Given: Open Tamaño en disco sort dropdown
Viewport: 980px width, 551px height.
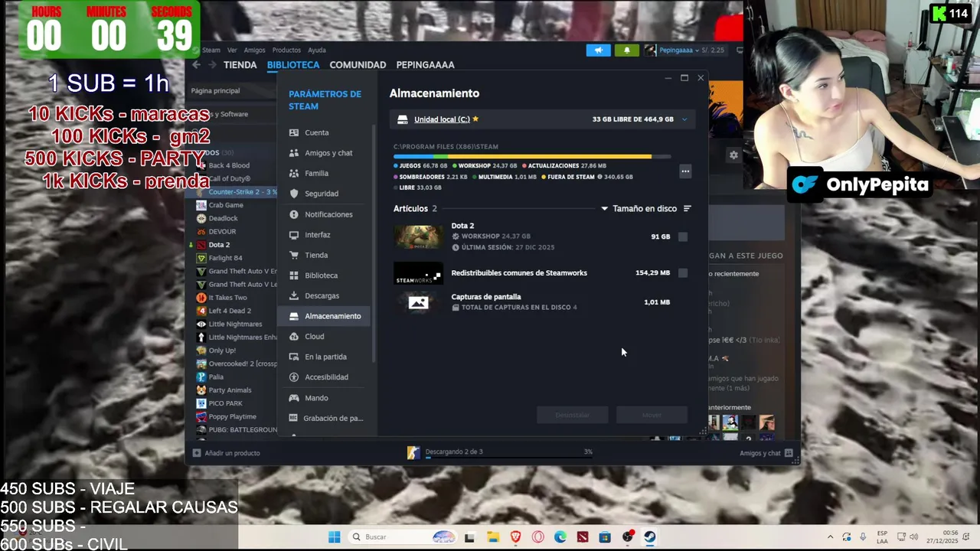Looking at the screenshot, I should [639, 209].
